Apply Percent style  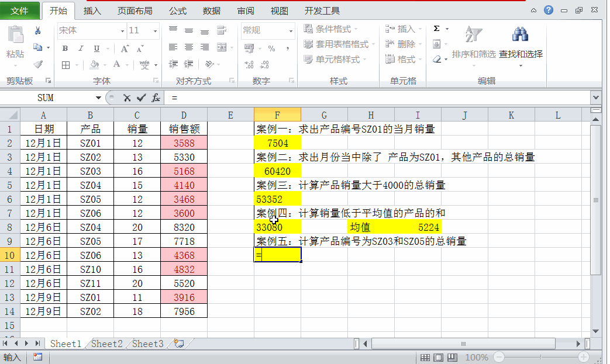(271, 48)
